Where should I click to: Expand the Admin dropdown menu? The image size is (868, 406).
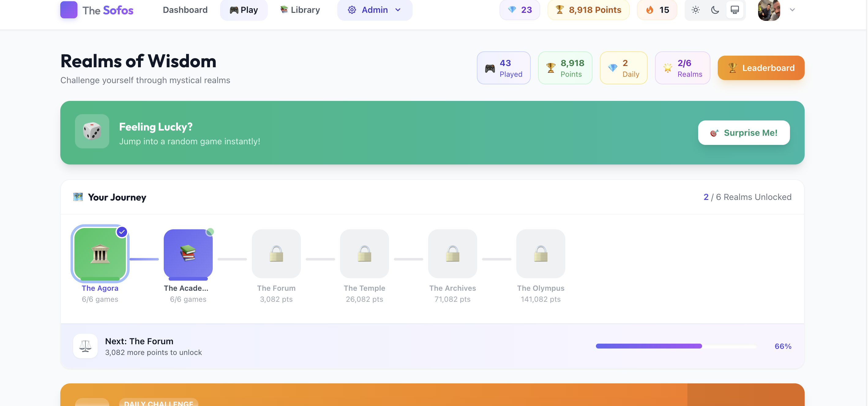click(374, 10)
